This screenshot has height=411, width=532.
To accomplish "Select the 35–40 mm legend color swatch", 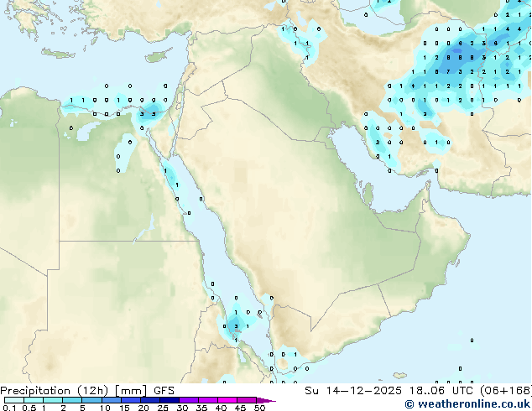I will click(x=207, y=400).
